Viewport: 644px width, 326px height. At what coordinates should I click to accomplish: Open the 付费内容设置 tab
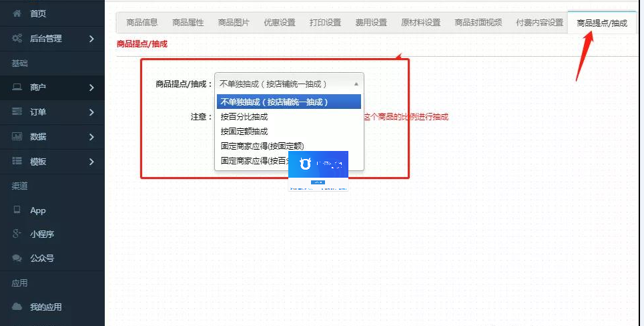[x=540, y=23]
